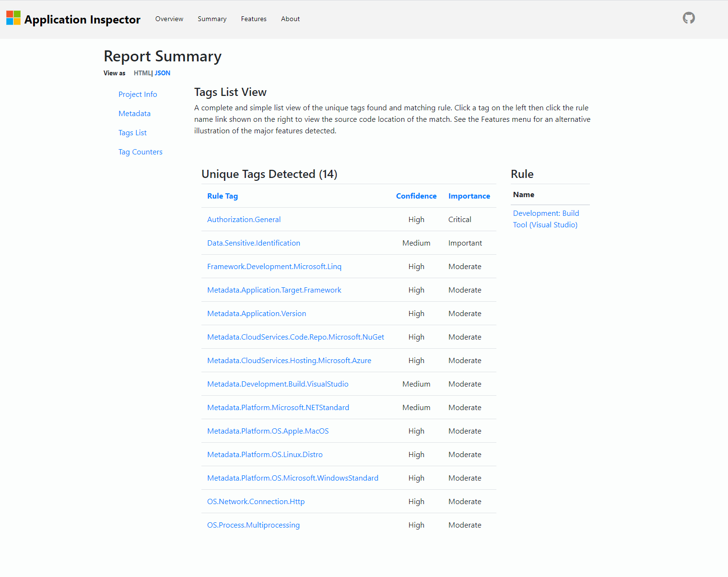Show the Tag Counters section
The image size is (728, 577).
pos(140,152)
